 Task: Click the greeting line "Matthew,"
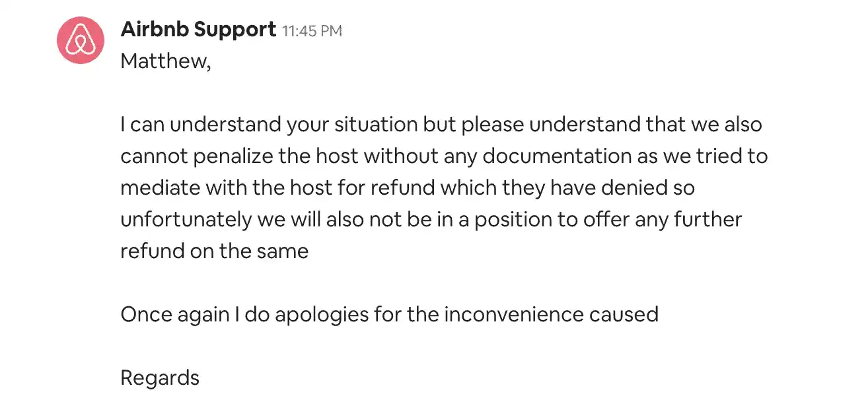(x=165, y=61)
